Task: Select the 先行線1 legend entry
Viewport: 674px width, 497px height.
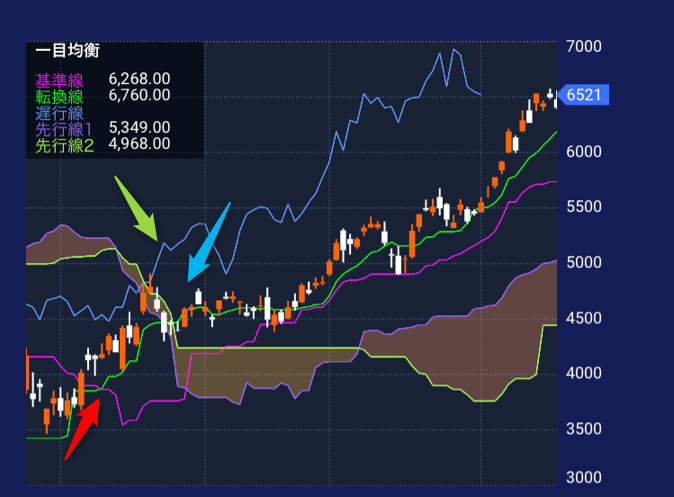Action: click(x=63, y=128)
